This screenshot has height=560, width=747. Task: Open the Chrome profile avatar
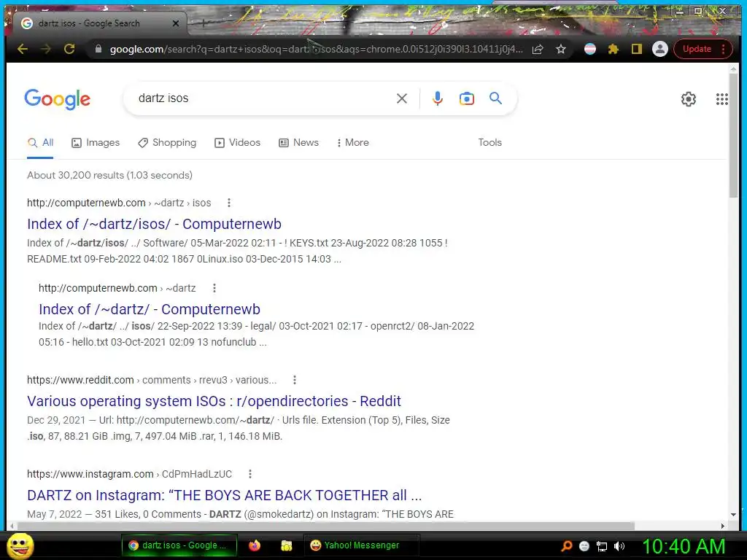click(x=659, y=49)
